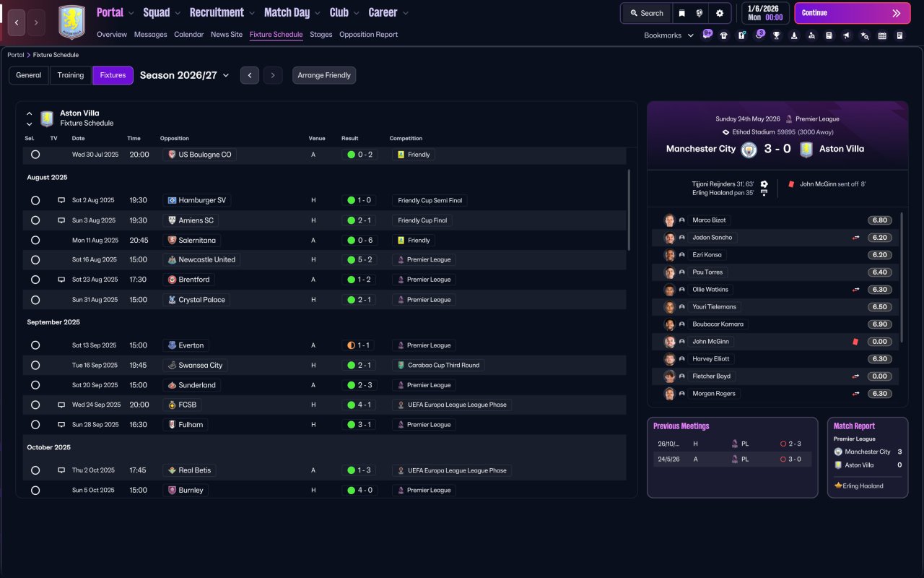Select the Burnley fixture radio button
The height and width of the screenshot is (578, 924).
click(35, 490)
